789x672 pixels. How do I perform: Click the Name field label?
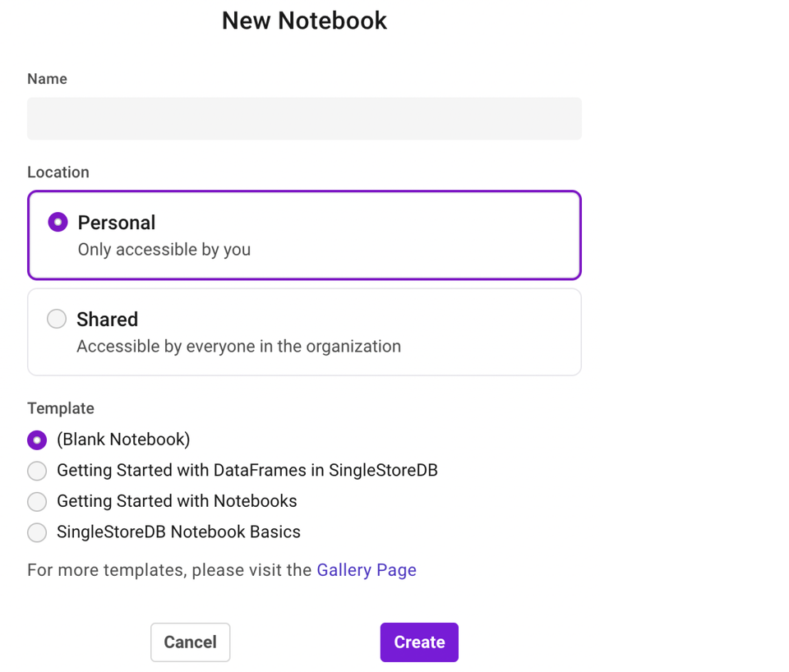[x=47, y=79]
